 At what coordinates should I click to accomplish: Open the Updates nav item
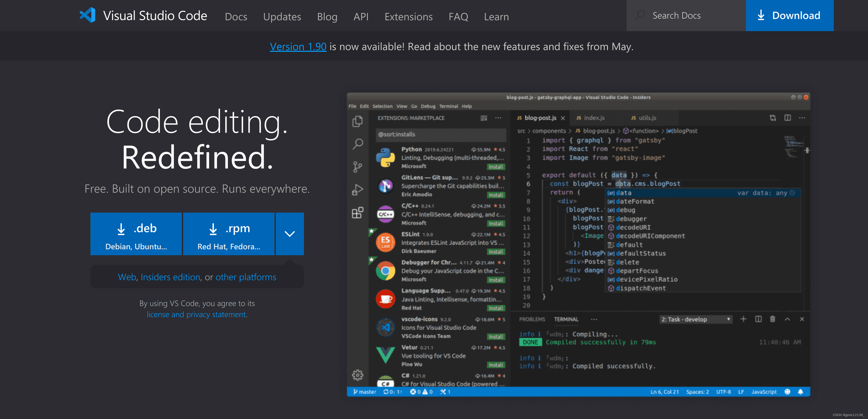tap(282, 16)
